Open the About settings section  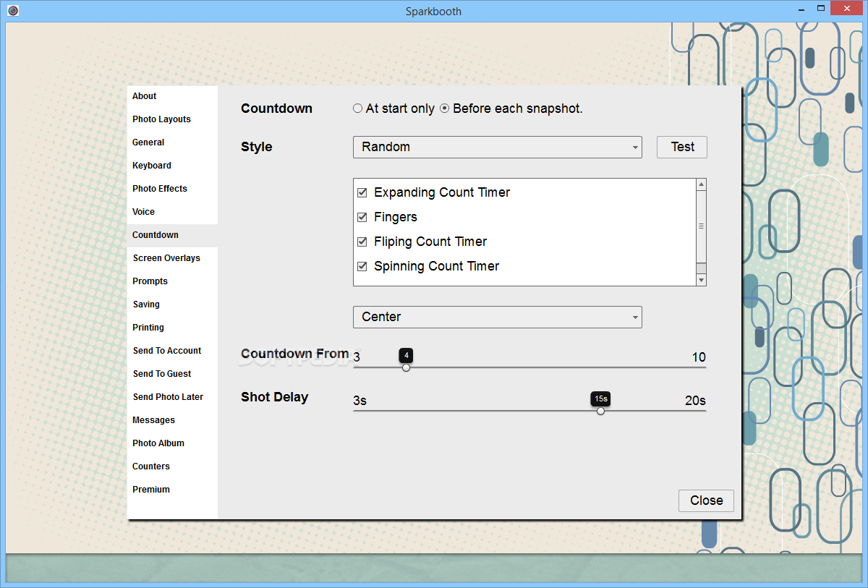tap(172, 96)
